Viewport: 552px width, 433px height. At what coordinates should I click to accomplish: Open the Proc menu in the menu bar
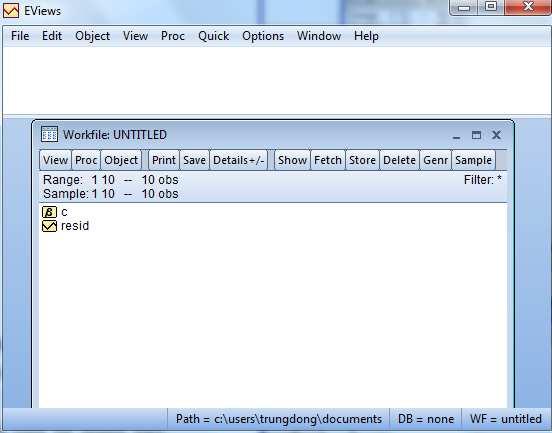(172, 36)
